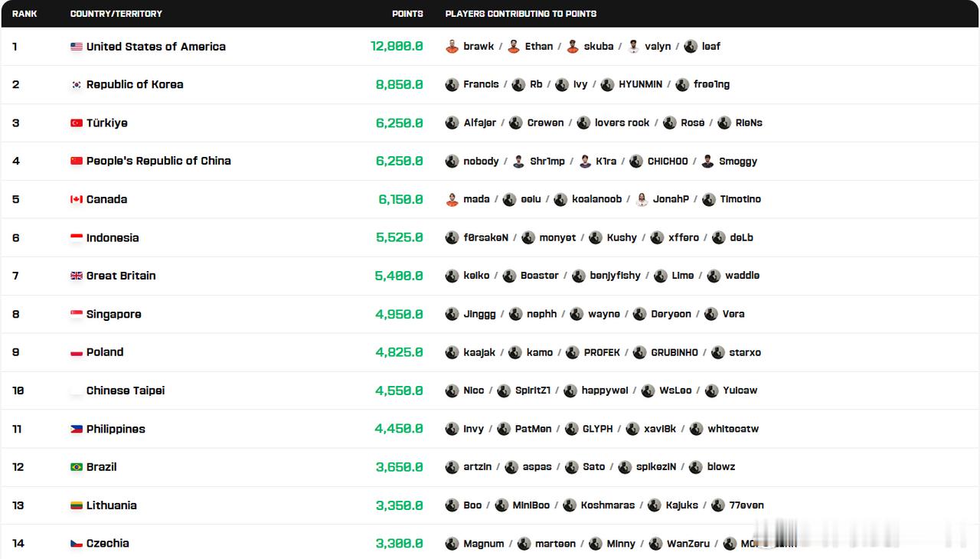Open Republic of Korea country name
Viewport: 980px width, 559px height.
point(135,85)
